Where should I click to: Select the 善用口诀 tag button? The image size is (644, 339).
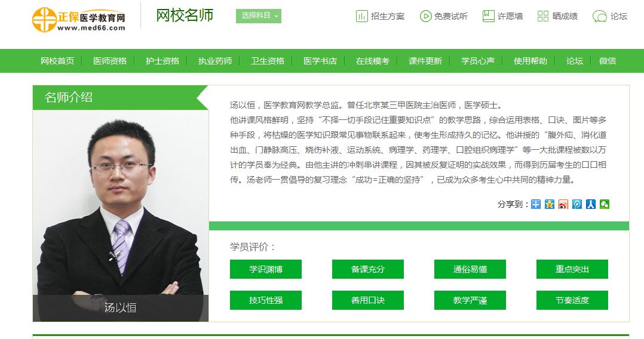(x=368, y=300)
